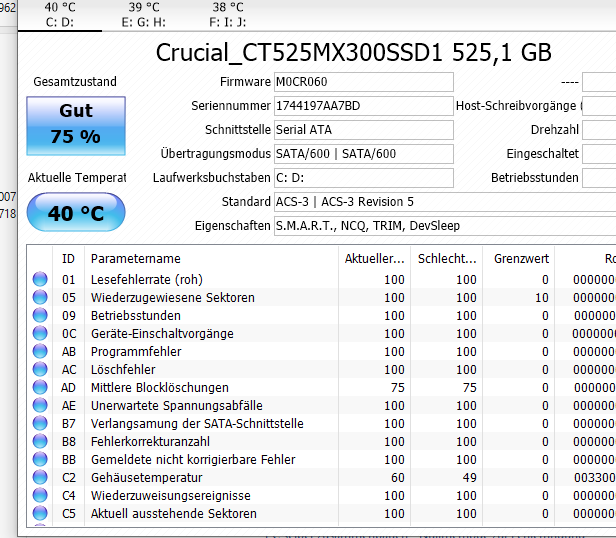Image resolution: width=616 pixels, height=538 pixels.
Task: Click the Schnittstelle field Serial ATA
Action: tap(364, 130)
